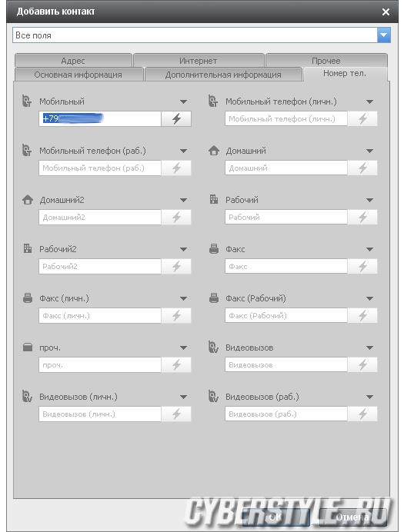Click lightning button for Мобильный телефон (личн.)
The height and width of the screenshot is (532, 404).
click(362, 118)
